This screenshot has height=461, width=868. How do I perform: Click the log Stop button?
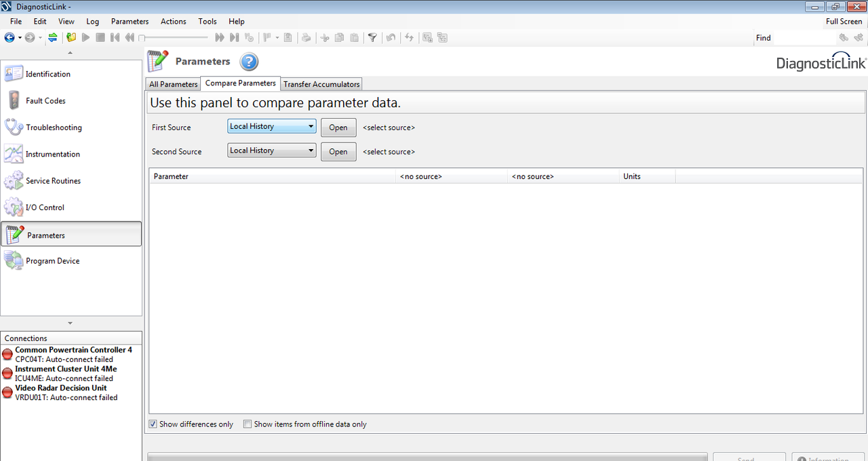(x=100, y=37)
